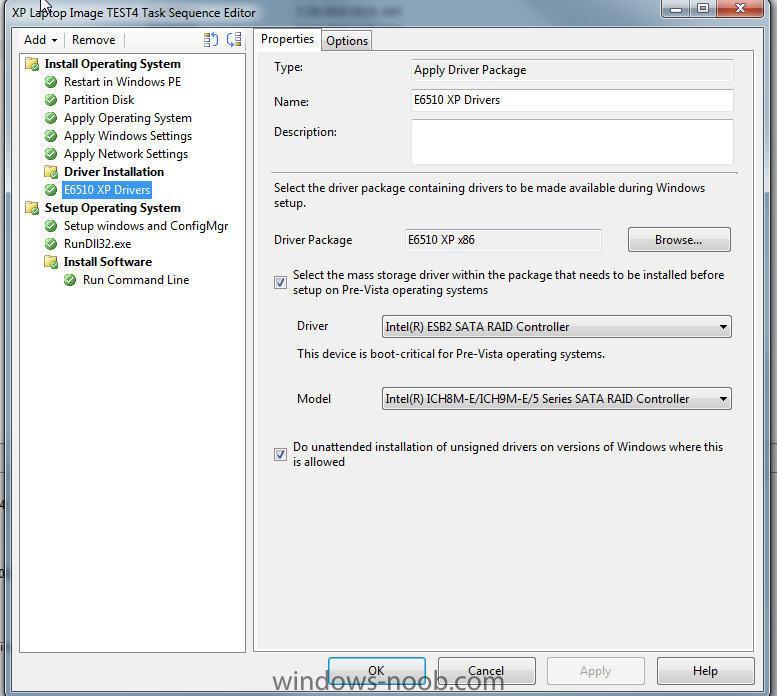Click the green check icon beside Setup windows and ConfigMgr
Viewport: 777px width, 696px height.
click(x=51, y=226)
